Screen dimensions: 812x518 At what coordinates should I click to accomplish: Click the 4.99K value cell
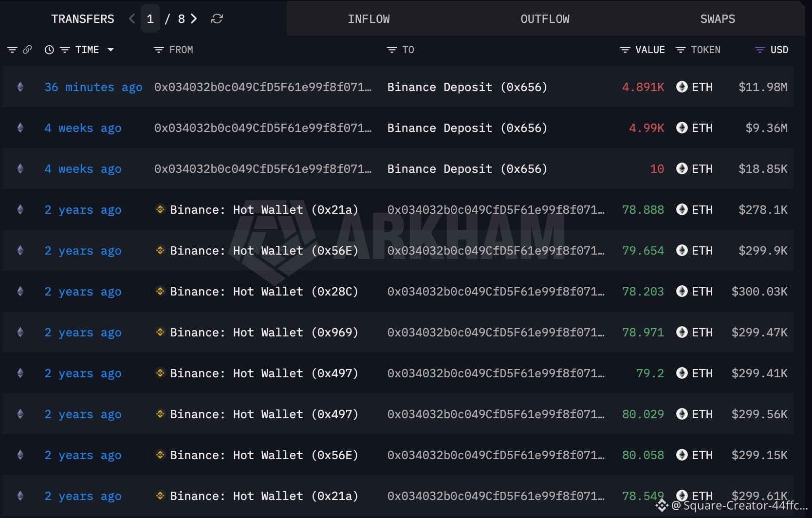point(646,128)
